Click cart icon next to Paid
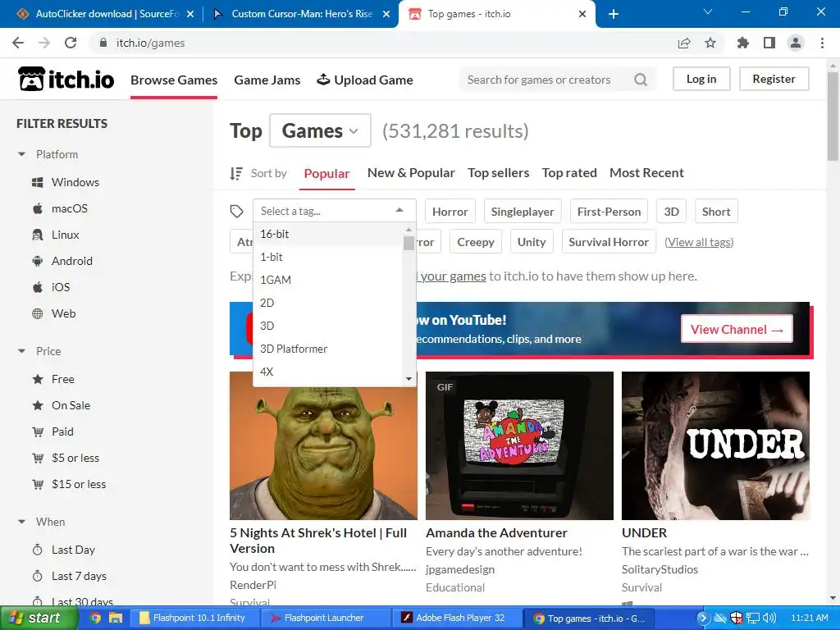840x630 pixels. 38,431
